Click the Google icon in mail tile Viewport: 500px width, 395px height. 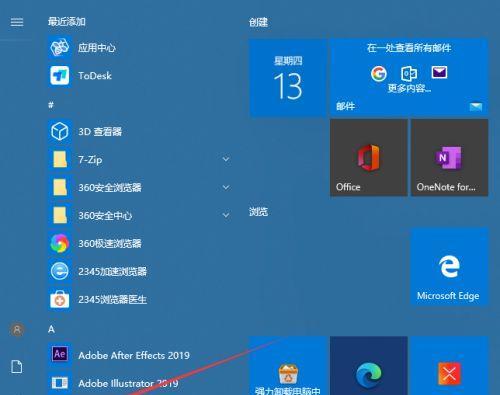379,74
